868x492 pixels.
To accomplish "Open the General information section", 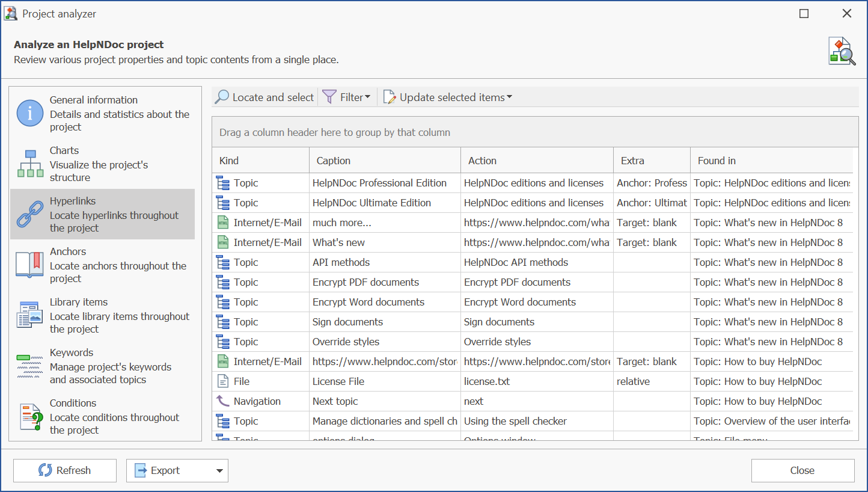I will pos(102,113).
